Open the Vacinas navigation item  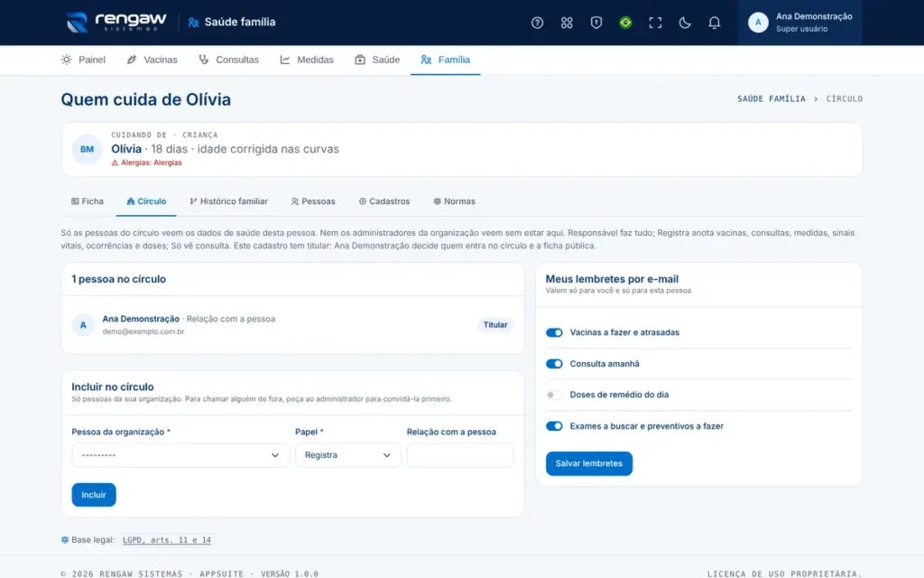tap(152, 60)
